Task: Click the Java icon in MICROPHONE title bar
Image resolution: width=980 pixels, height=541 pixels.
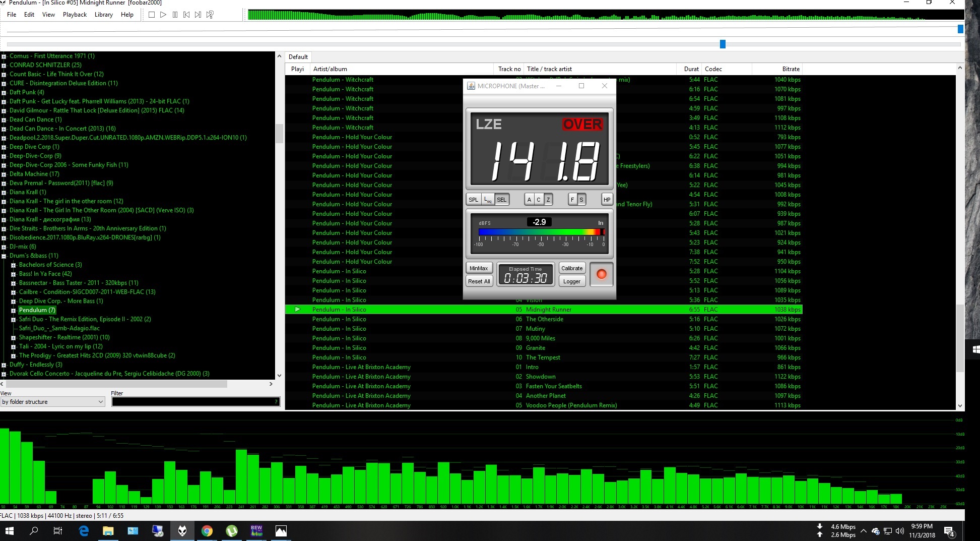Action: pos(471,86)
